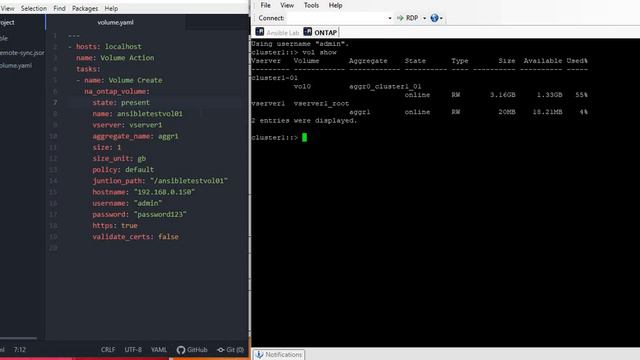Click the hostname value "192.168.0.150"
640x360 pixels.
164,192
